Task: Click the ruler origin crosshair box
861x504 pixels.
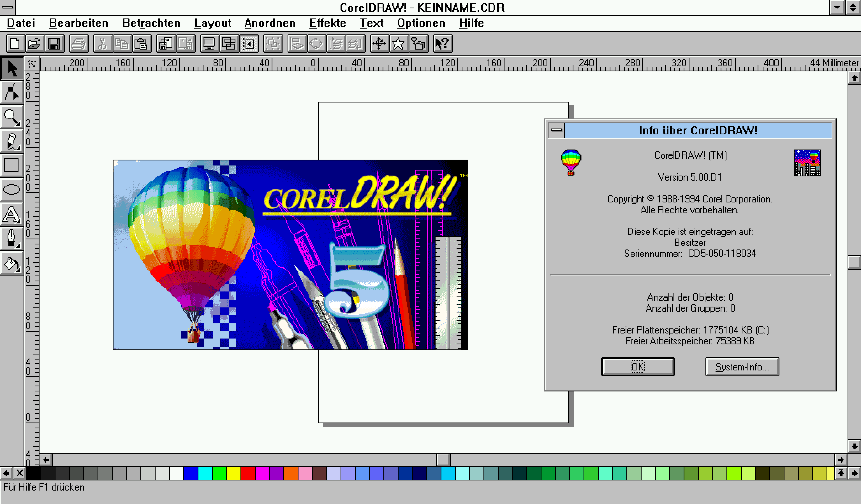Action: 32,64
